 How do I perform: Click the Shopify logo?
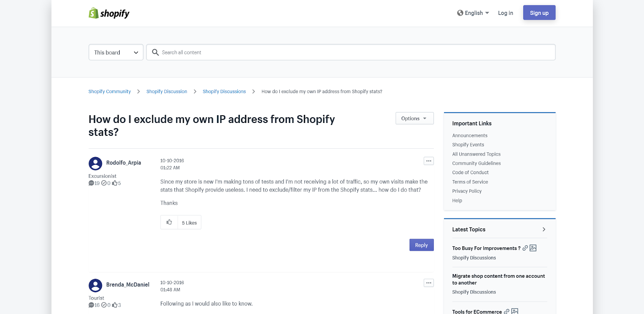point(109,13)
